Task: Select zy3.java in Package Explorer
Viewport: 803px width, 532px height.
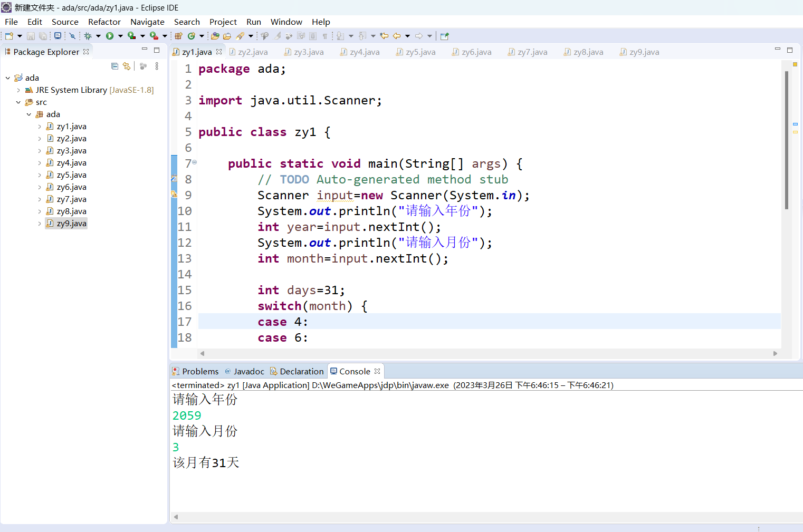Action: point(71,151)
